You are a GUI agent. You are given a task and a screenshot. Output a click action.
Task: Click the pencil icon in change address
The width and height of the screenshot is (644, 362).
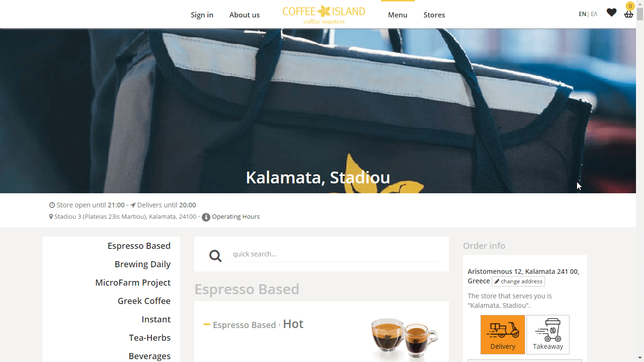point(497,281)
